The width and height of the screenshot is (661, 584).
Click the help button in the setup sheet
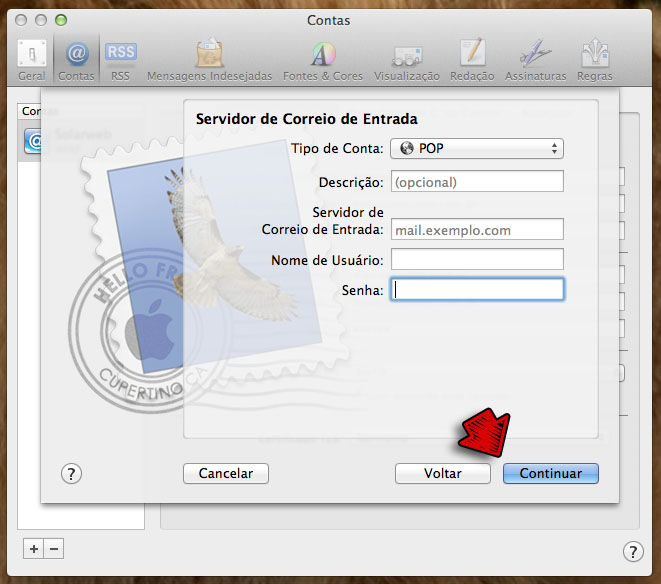[x=71, y=474]
